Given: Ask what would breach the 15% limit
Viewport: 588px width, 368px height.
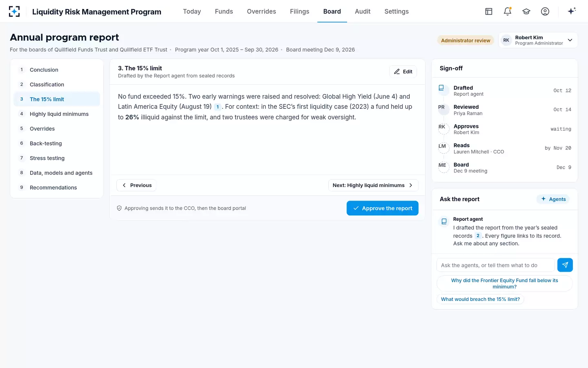Looking at the screenshot, I should [x=481, y=299].
